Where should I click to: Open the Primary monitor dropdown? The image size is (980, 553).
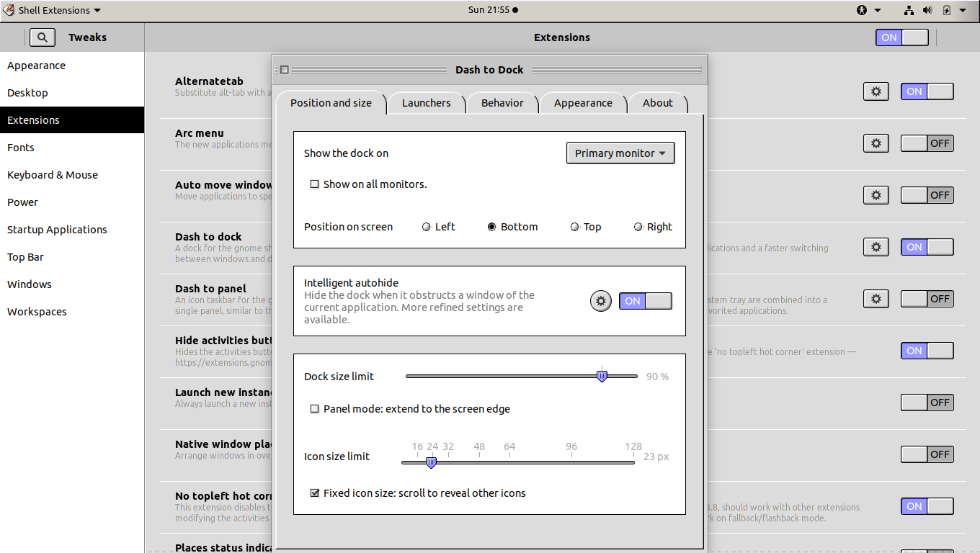[620, 153]
